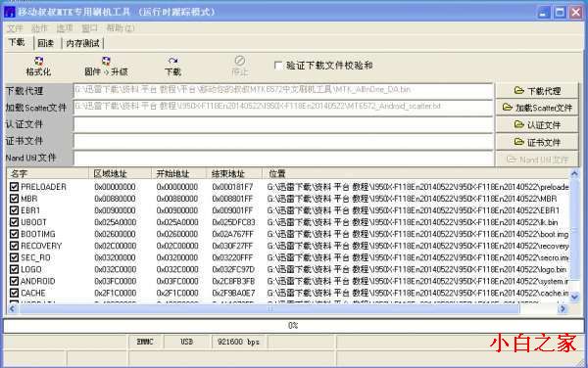Screen dimensions: 588x368
Task: Click the Nand Util文件 input field
Action: click(x=283, y=159)
